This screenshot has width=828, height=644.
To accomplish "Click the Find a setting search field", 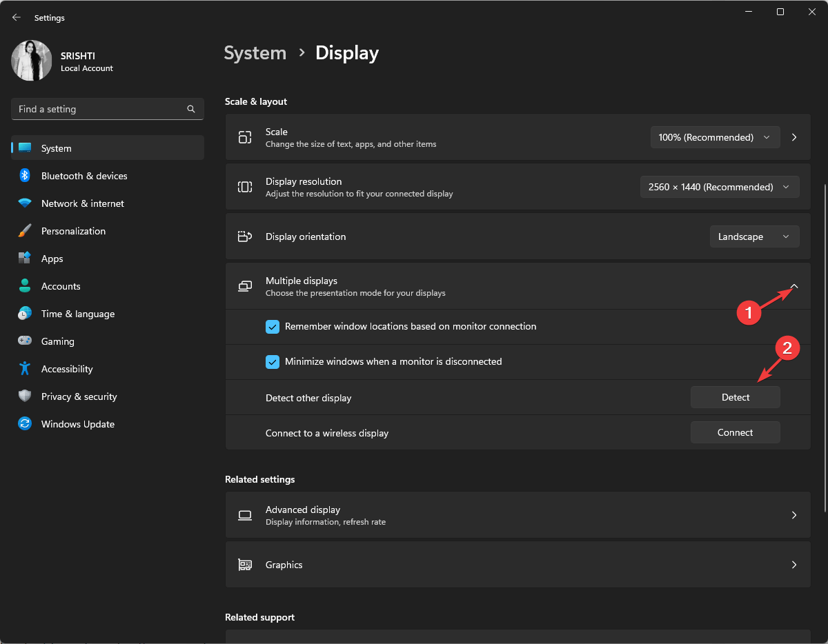I will pos(97,109).
